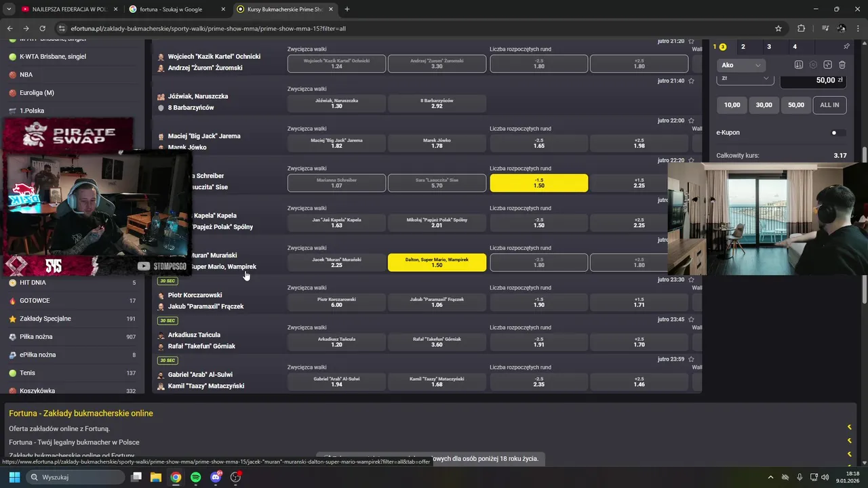
Task: Reload the page in Chrome
Action: click(x=42, y=28)
